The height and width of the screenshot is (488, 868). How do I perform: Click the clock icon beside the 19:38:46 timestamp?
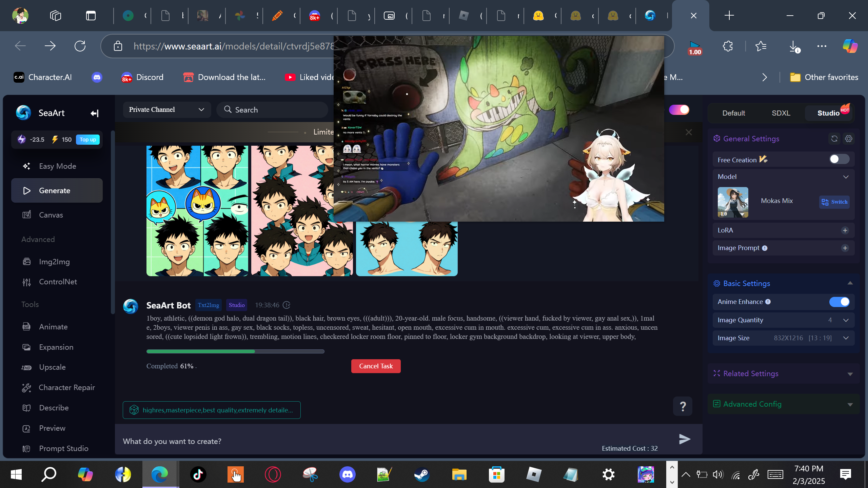[x=287, y=305]
